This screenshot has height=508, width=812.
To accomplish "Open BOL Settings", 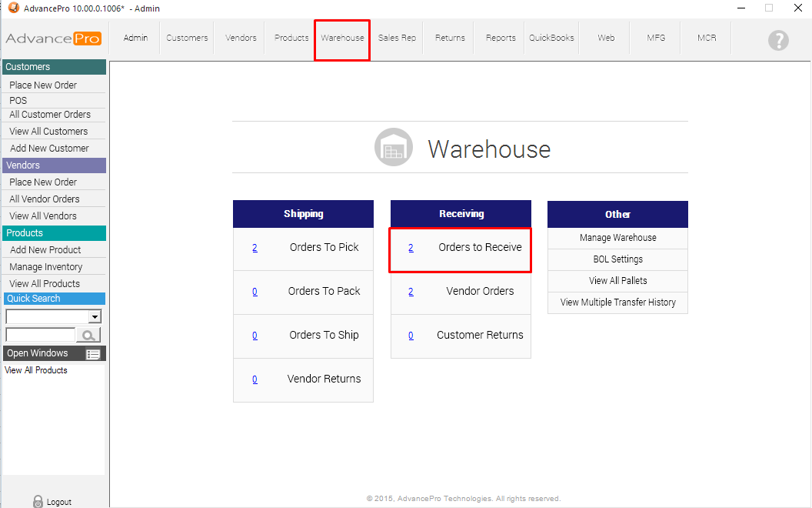I will pyautogui.click(x=617, y=259).
